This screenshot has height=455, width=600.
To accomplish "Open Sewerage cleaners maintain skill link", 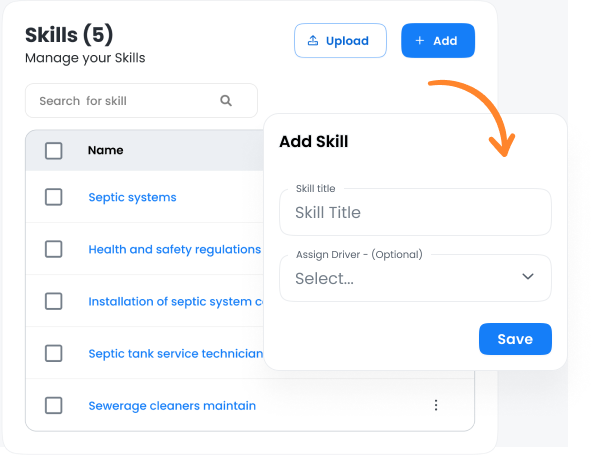I will (172, 406).
